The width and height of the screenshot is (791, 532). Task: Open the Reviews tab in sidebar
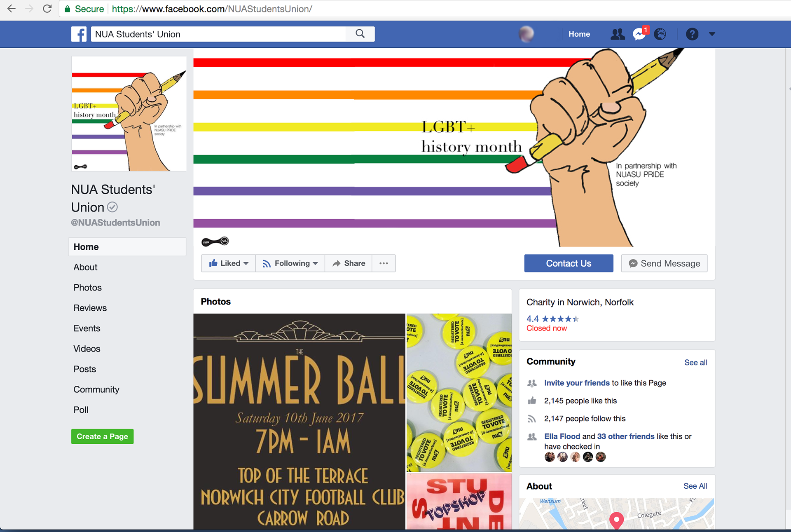(90, 308)
